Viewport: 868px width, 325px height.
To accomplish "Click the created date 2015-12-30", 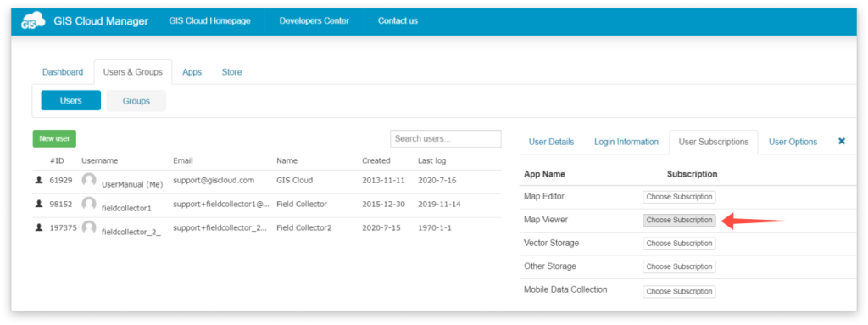I will point(383,205).
